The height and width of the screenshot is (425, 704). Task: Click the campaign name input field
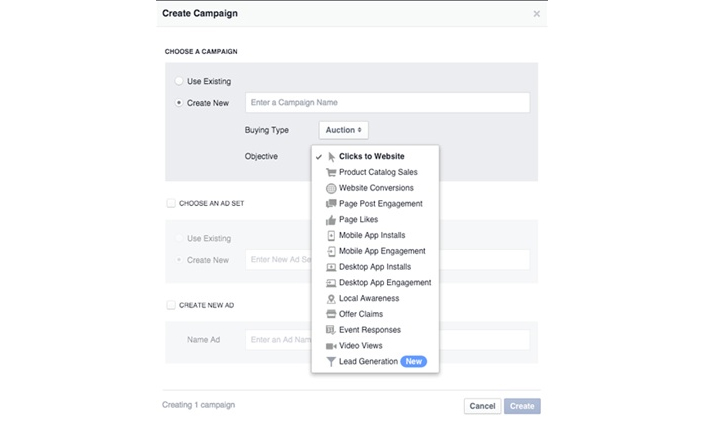coord(387,103)
